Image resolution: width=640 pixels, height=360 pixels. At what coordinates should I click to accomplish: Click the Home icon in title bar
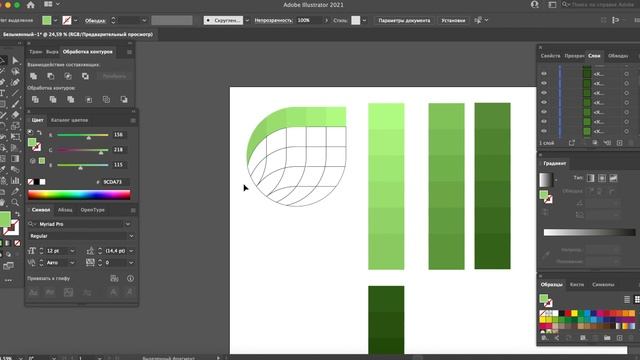click(31, 5)
